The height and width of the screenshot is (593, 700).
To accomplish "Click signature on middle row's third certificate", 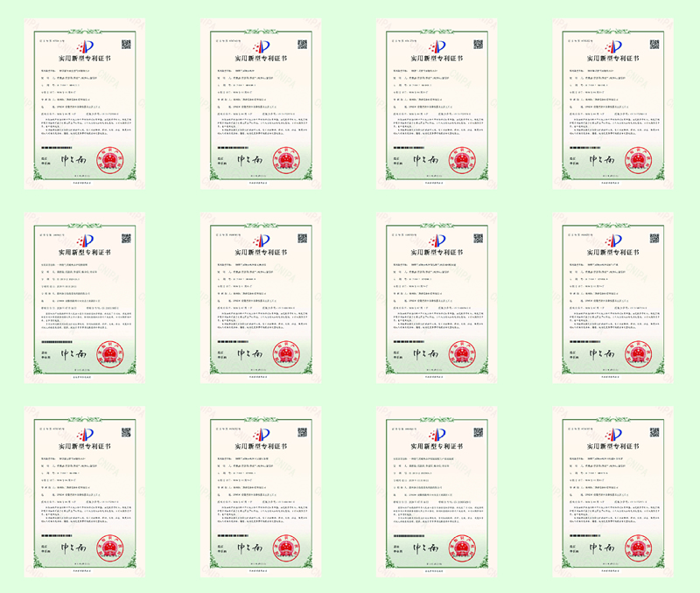I will click(422, 357).
